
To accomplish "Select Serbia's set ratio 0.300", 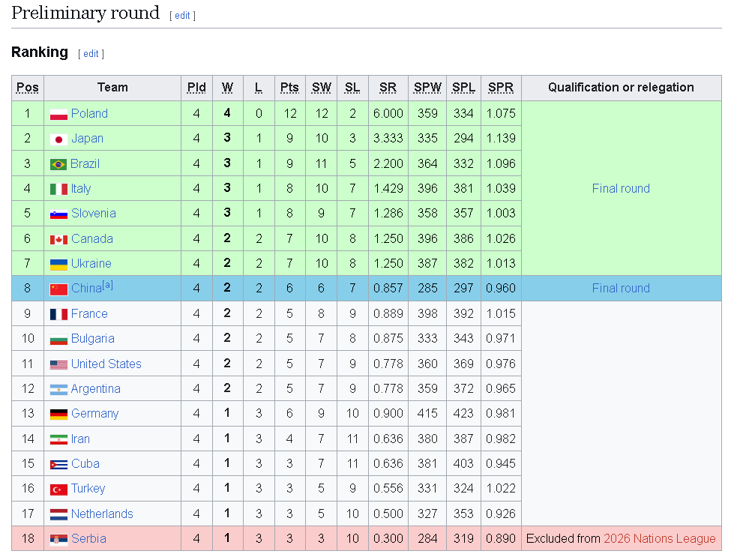I will pos(388,538).
